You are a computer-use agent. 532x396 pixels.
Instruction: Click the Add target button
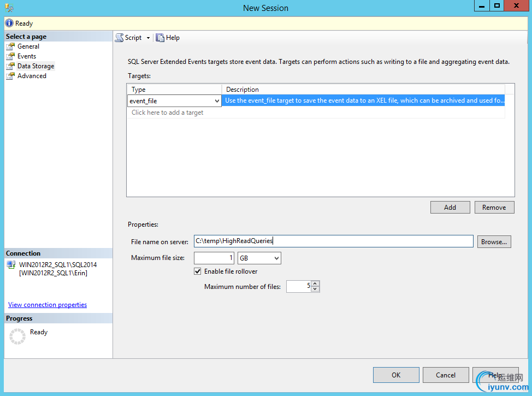(x=450, y=208)
